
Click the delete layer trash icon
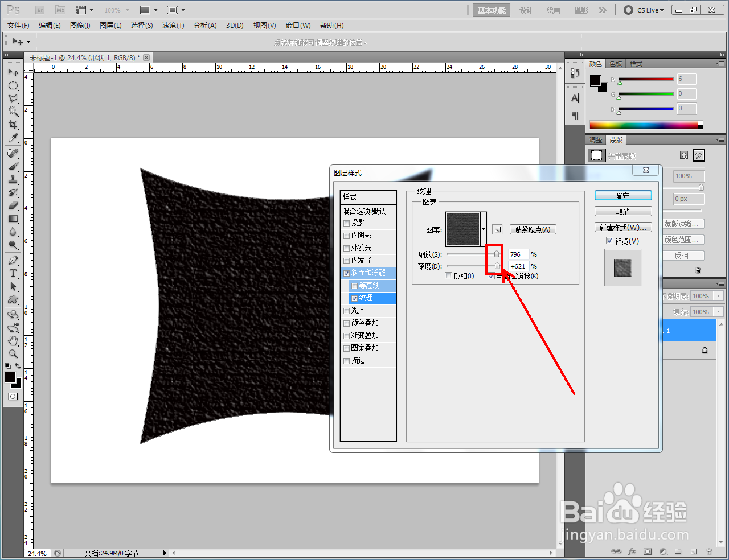[709, 551]
